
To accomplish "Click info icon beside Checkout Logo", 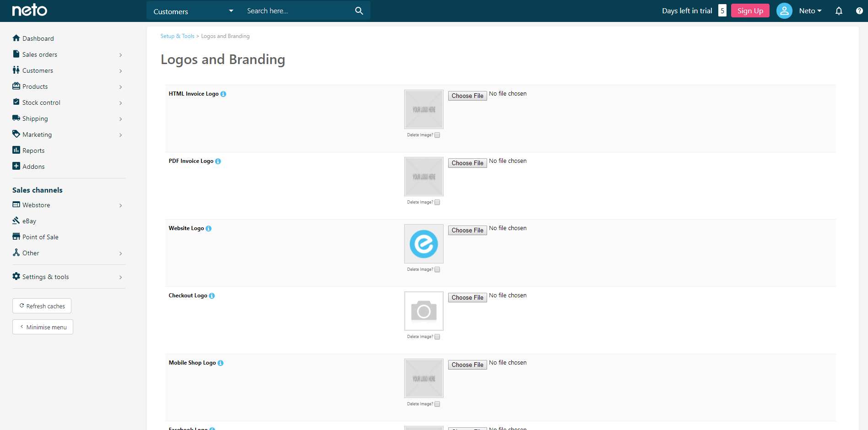I will [x=212, y=296].
